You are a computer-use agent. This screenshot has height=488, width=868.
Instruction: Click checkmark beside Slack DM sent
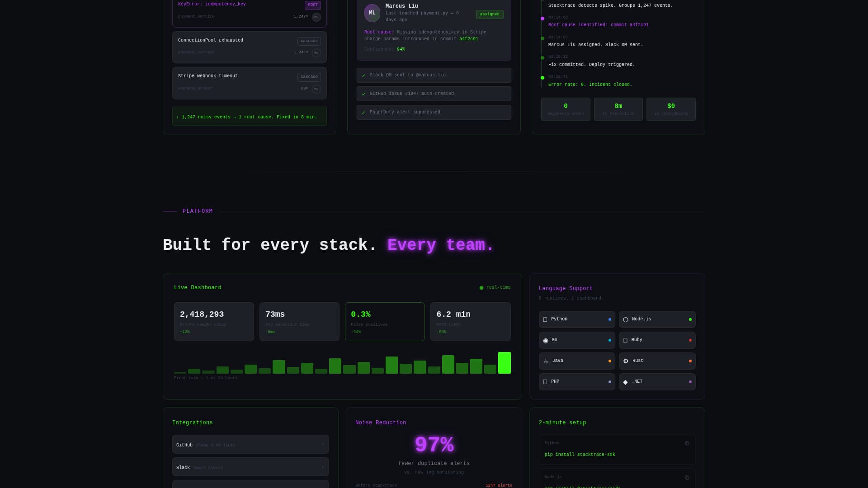(363, 75)
